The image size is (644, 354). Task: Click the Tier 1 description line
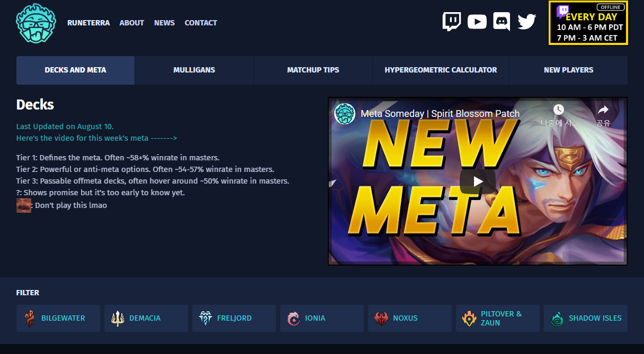tap(118, 158)
